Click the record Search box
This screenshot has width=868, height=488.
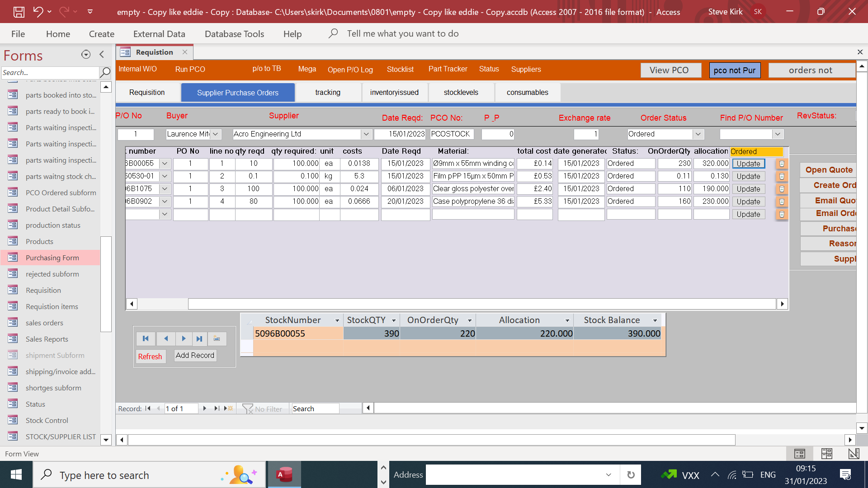[315, 408]
